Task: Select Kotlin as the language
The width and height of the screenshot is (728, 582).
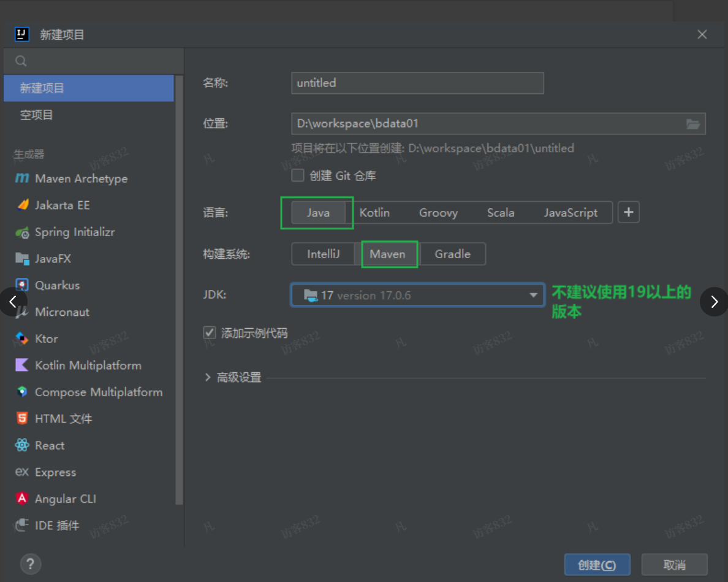Action: point(374,213)
